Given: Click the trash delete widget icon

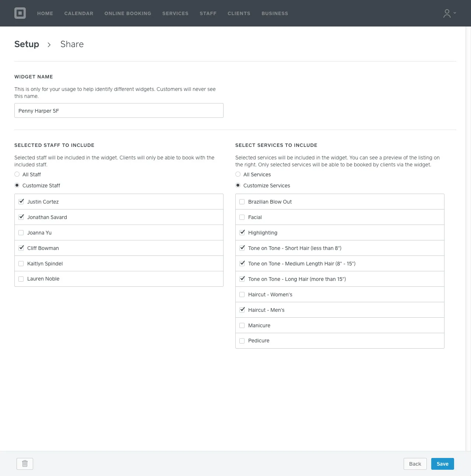Looking at the screenshot, I should point(25,463).
